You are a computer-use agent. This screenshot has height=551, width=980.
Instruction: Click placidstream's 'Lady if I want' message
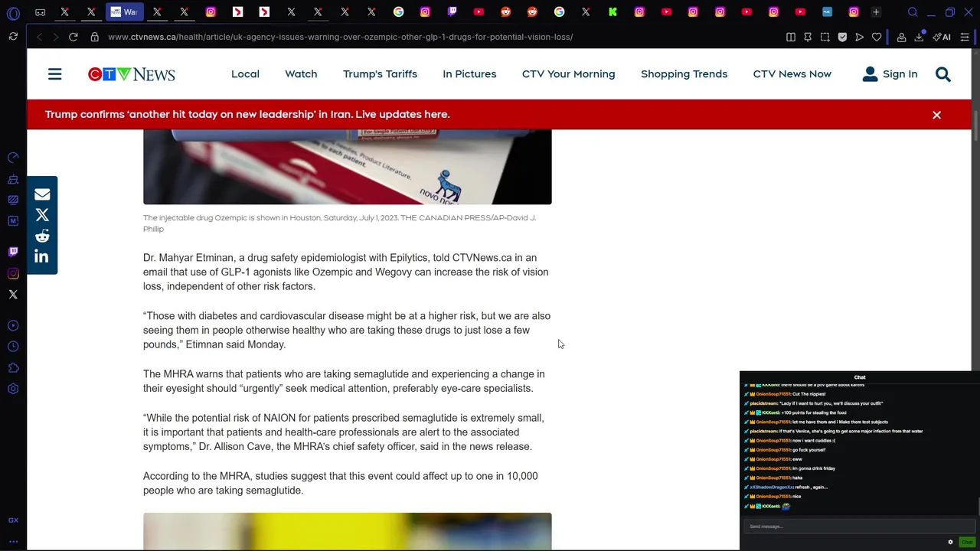click(831, 403)
